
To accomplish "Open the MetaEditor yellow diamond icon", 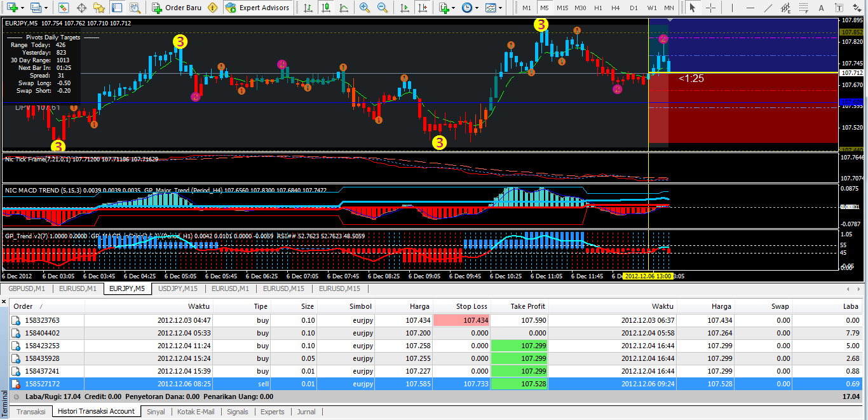I will point(212,8).
